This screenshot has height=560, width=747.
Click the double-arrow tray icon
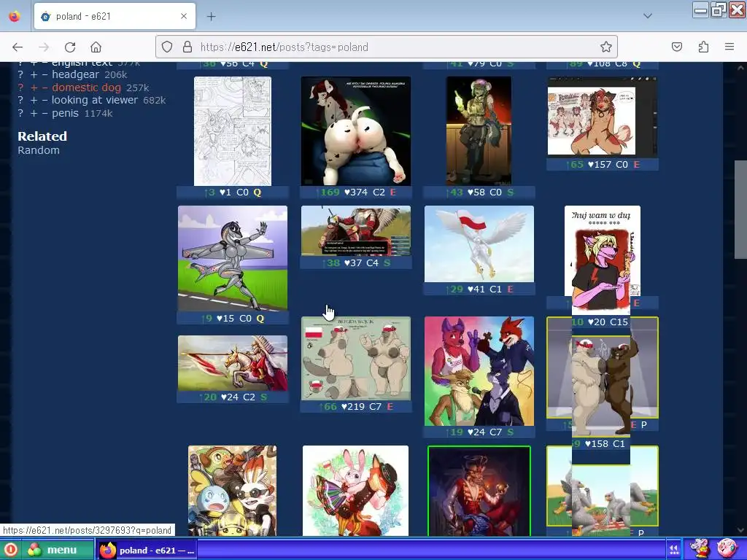coord(673,550)
